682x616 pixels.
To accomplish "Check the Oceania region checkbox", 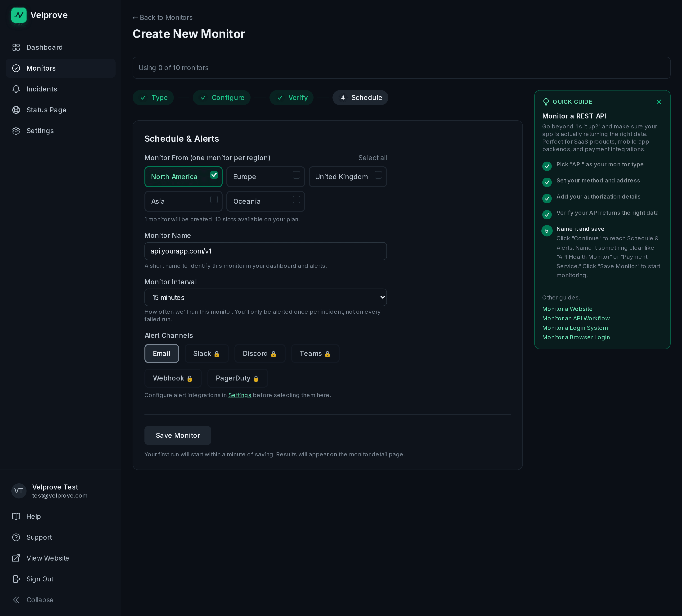I will tap(296, 200).
